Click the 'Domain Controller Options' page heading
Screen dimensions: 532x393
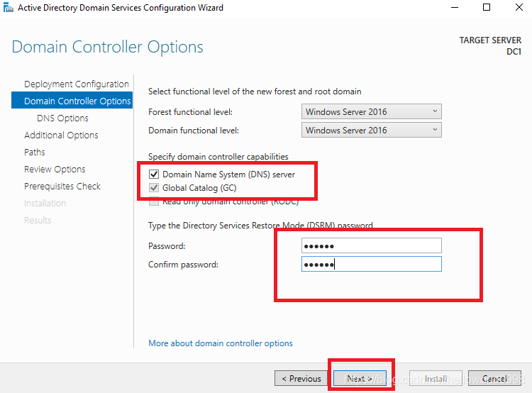coord(107,47)
